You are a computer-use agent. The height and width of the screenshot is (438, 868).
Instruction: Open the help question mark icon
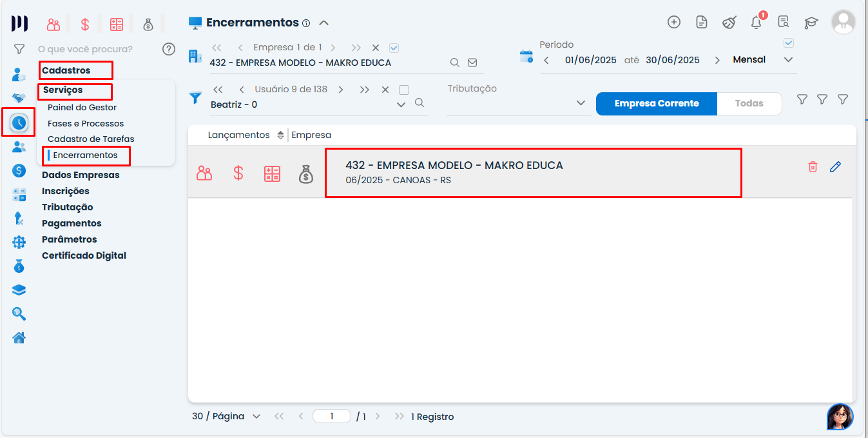(x=169, y=49)
